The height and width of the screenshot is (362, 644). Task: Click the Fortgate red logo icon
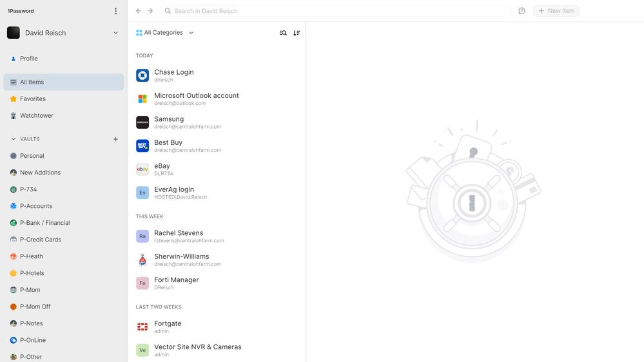tap(142, 327)
